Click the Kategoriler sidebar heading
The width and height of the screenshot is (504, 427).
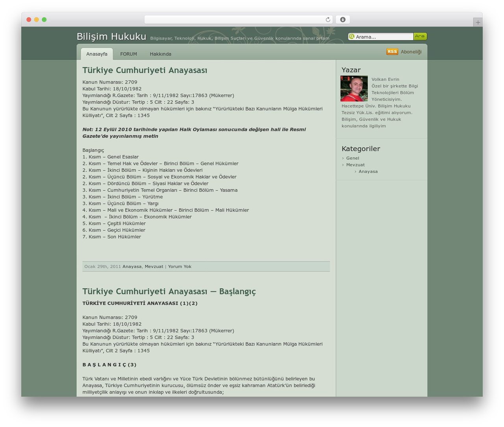point(361,149)
